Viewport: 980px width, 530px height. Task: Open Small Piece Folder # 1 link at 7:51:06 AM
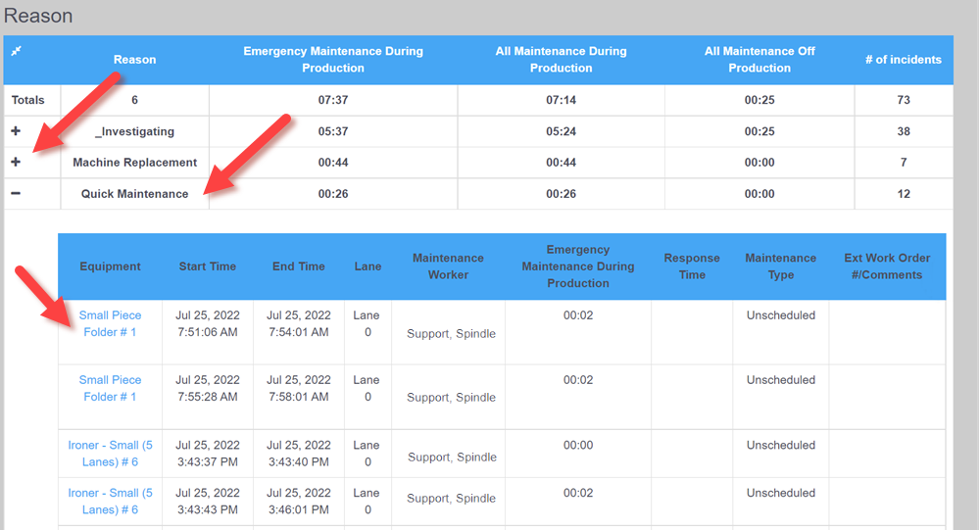click(x=110, y=323)
